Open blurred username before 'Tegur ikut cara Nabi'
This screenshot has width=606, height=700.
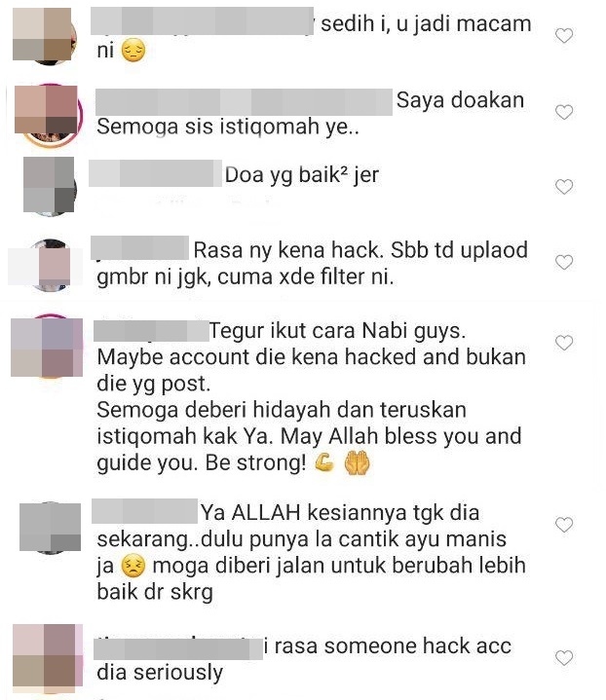click(x=151, y=331)
